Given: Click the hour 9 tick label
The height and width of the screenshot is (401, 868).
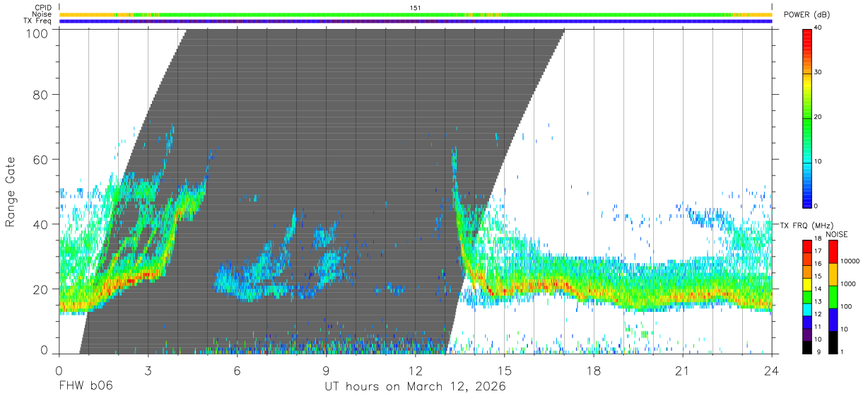Looking at the screenshot, I should point(326,371).
